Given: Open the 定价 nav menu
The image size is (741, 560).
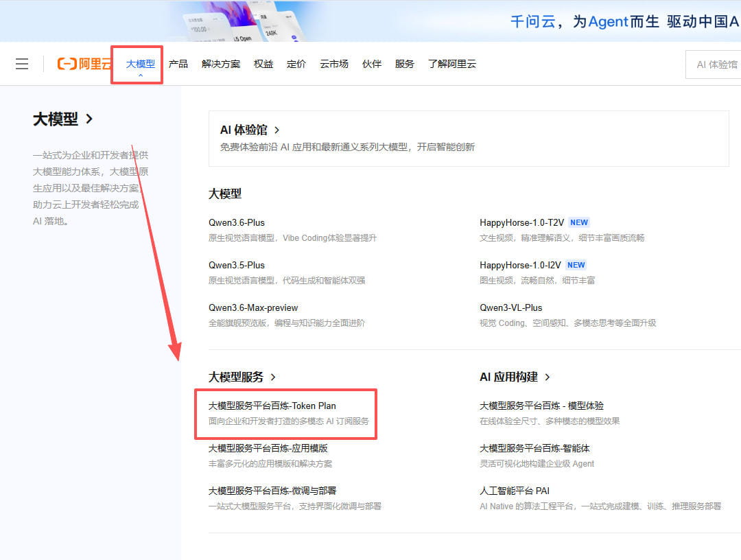Looking at the screenshot, I should pos(296,64).
